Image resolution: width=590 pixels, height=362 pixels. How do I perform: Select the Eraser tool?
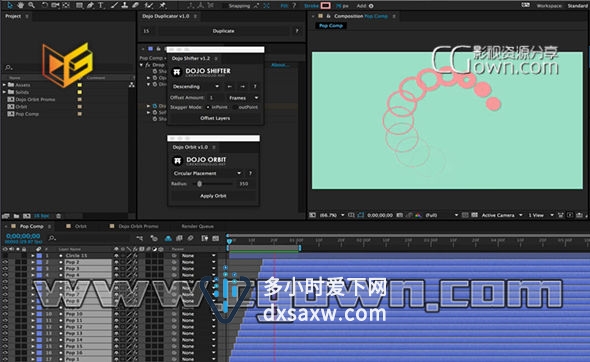click(x=135, y=5)
